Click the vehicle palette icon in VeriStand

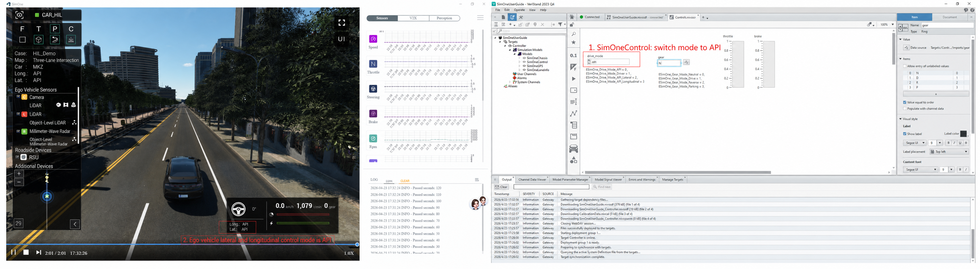574,149
